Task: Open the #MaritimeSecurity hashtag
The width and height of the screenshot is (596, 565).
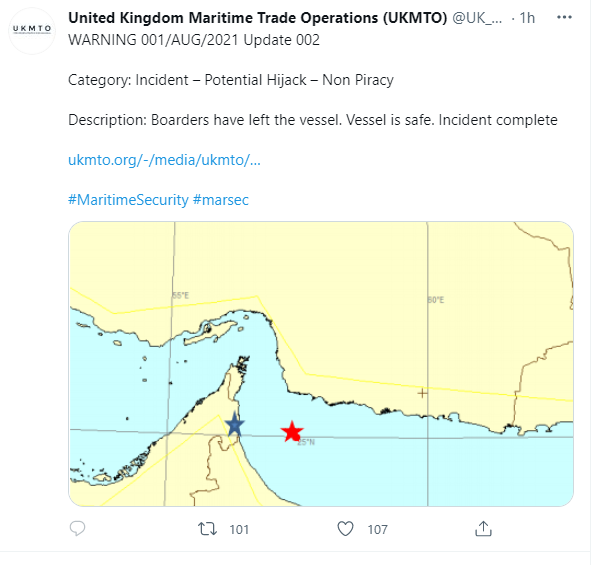Action: 128,200
